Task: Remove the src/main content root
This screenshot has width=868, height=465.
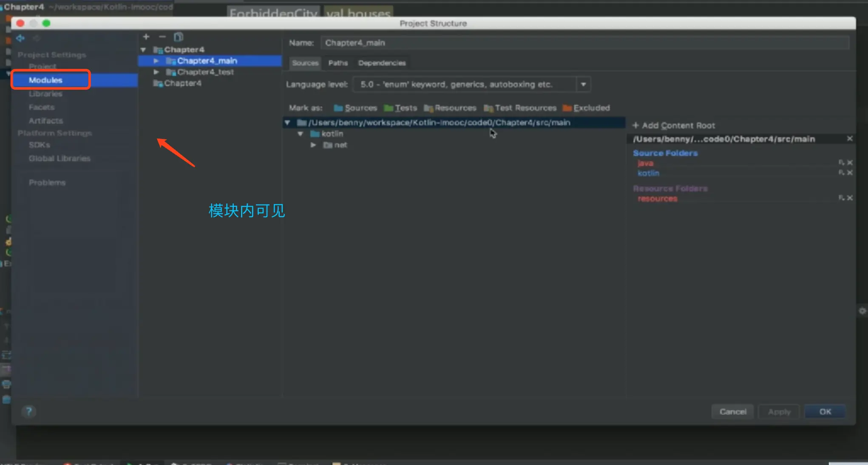Action: point(849,139)
